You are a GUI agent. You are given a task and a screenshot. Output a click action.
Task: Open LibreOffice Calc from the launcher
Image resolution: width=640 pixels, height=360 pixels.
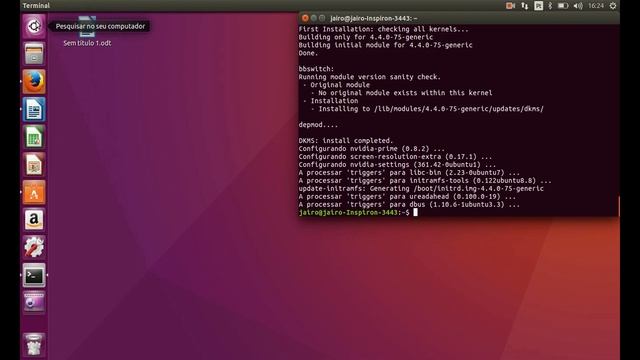click(x=34, y=137)
